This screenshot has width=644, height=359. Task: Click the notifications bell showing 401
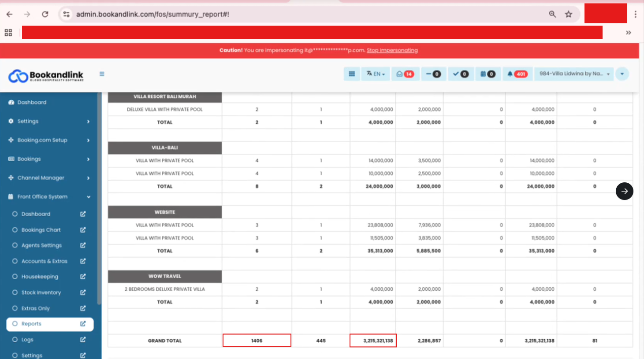pos(517,74)
